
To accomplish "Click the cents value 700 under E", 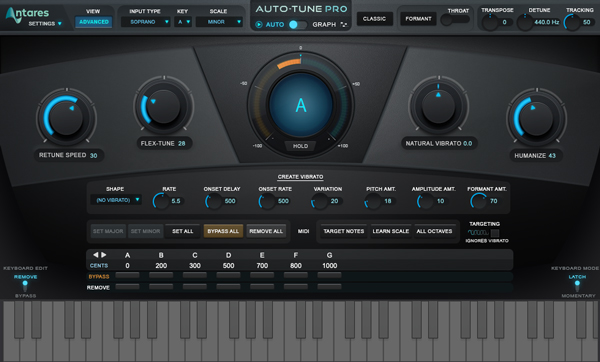I will click(262, 266).
